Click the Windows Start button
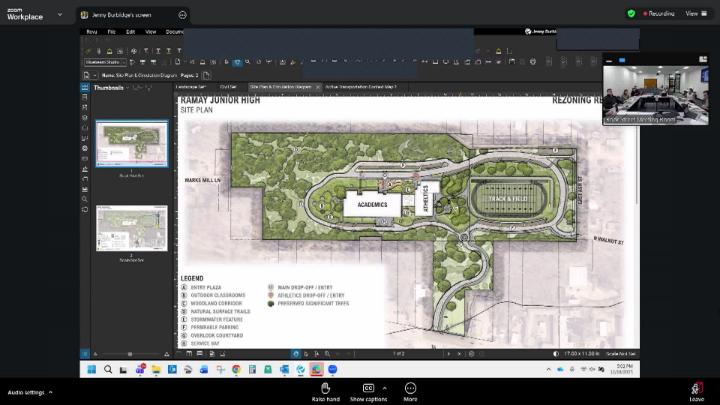Screen dimensions: 720x405 (90, 369)
